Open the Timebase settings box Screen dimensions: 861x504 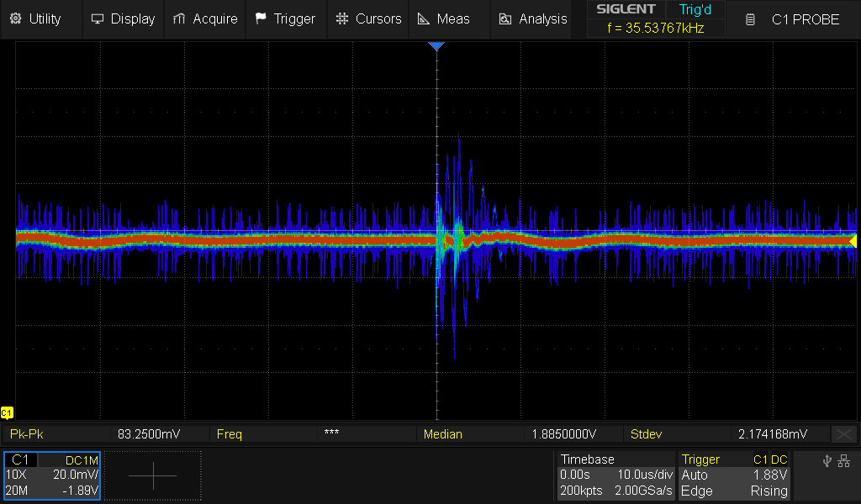[615, 475]
